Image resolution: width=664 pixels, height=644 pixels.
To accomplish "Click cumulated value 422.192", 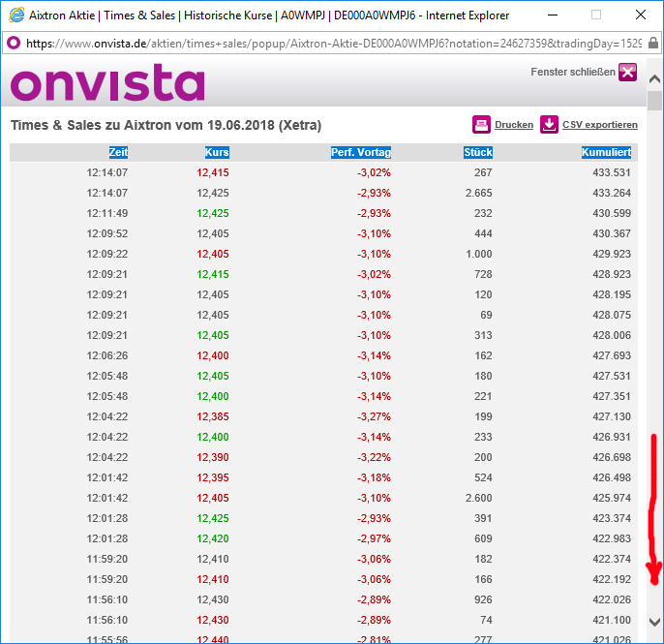I will pos(612,579).
